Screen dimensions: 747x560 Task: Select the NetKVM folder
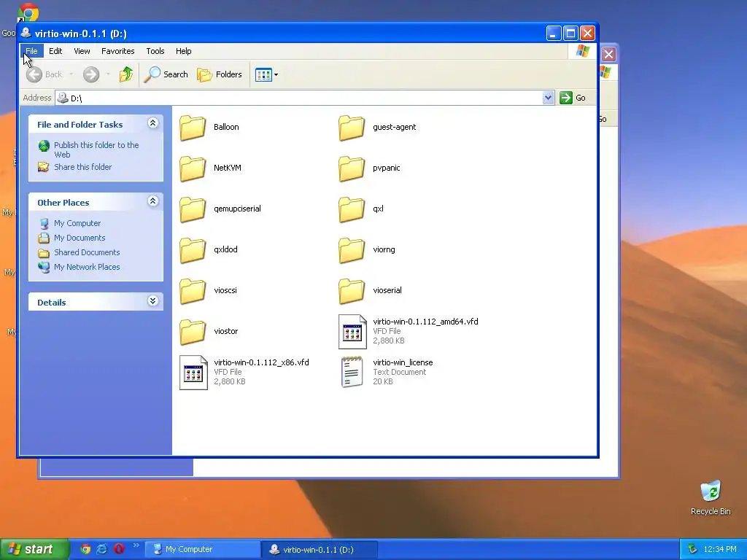(193, 168)
